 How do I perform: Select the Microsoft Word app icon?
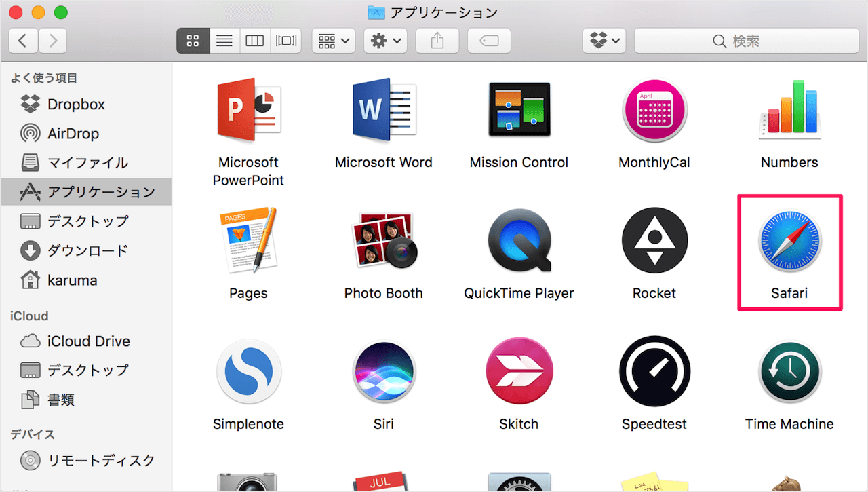click(384, 109)
